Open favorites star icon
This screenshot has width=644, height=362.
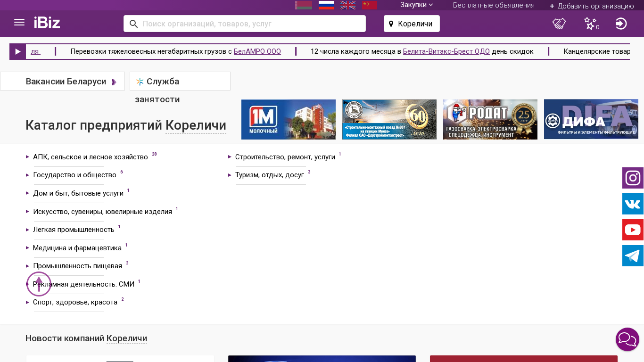[590, 24]
